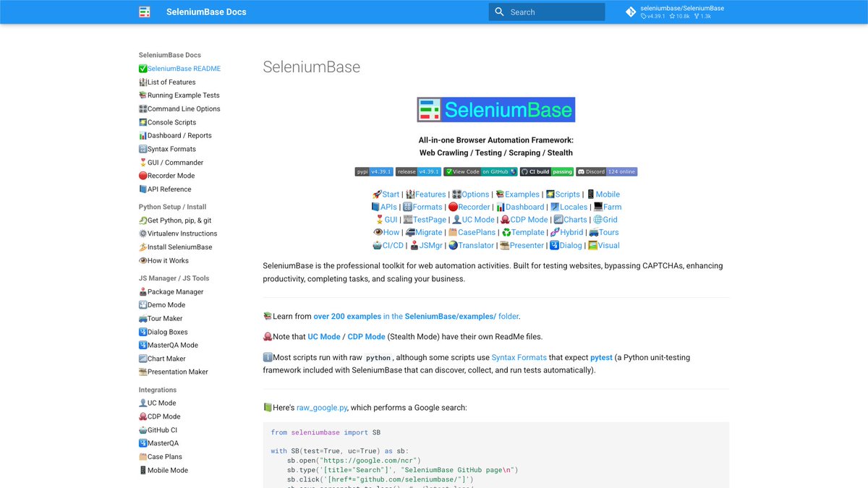Image resolution: width=868 pixels, height=488 pixels.
Task: Click the red record icon beside Recorder Mode
Action: [x=143, y=175]
